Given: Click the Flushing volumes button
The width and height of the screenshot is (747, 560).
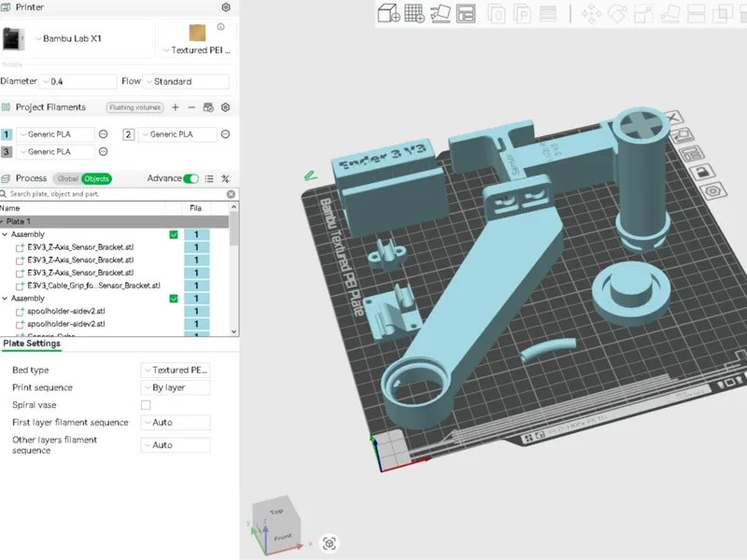Looking at the screenshot, I should (x=134, y=107).
